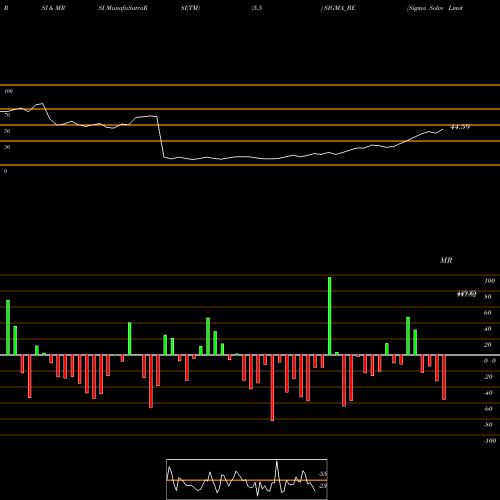Click the -40 label on MR axis
The height and width of the screenshot is (500, 500).
(488, 393)
